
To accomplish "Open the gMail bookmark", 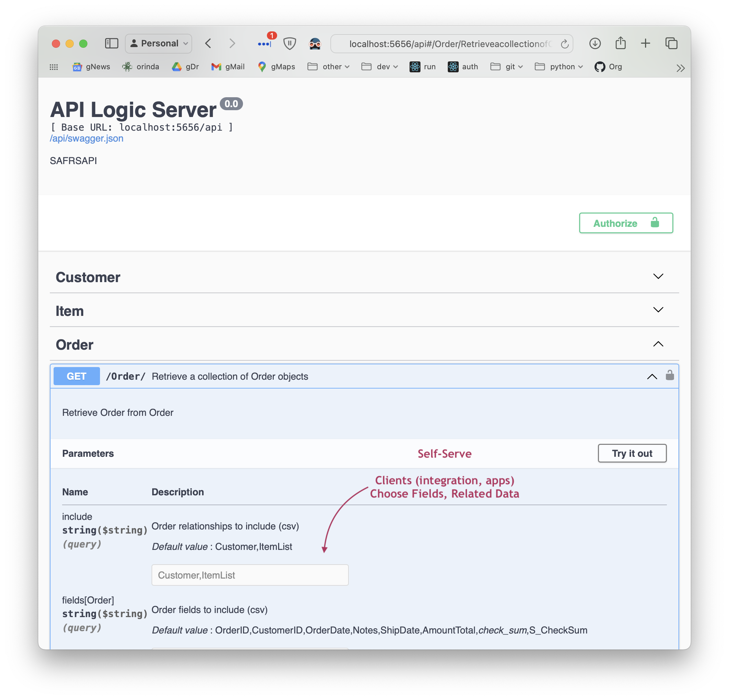I will (228, 67).
